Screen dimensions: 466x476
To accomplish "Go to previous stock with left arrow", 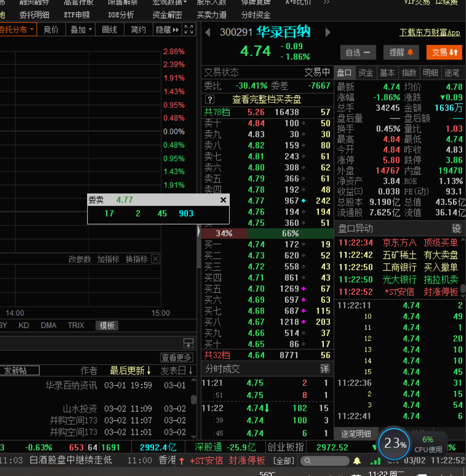I will tap(208, 32).
